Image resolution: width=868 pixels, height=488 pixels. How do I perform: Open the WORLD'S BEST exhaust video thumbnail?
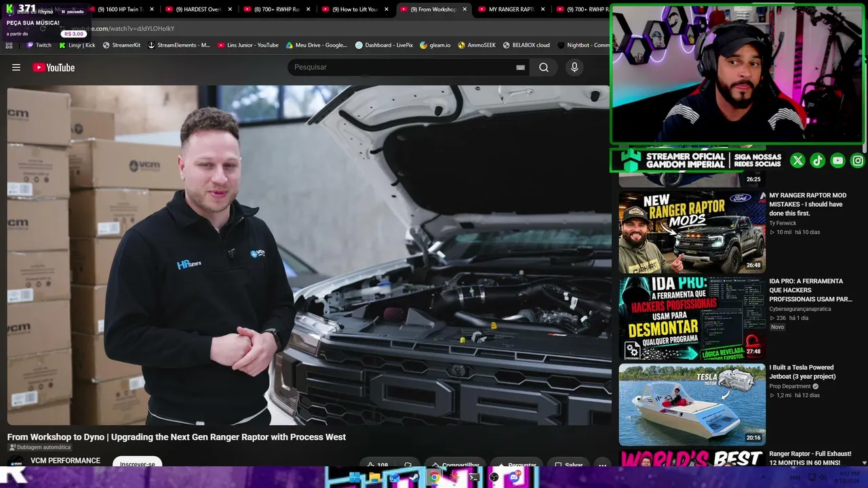[692, 459]
